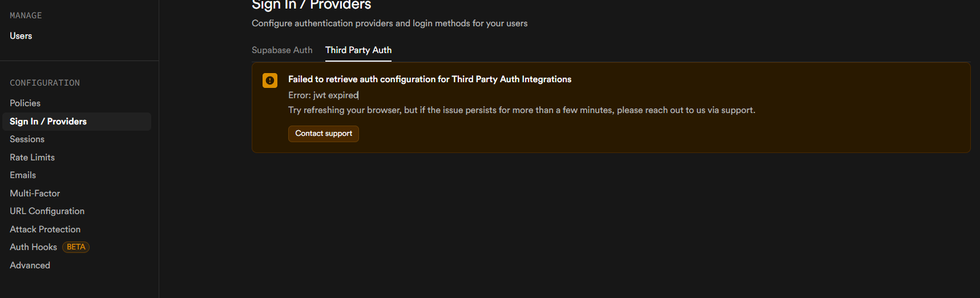Screen dimensions: 980x298
Task: Click the warning alert icon
Action: click(x=270, y=80)
